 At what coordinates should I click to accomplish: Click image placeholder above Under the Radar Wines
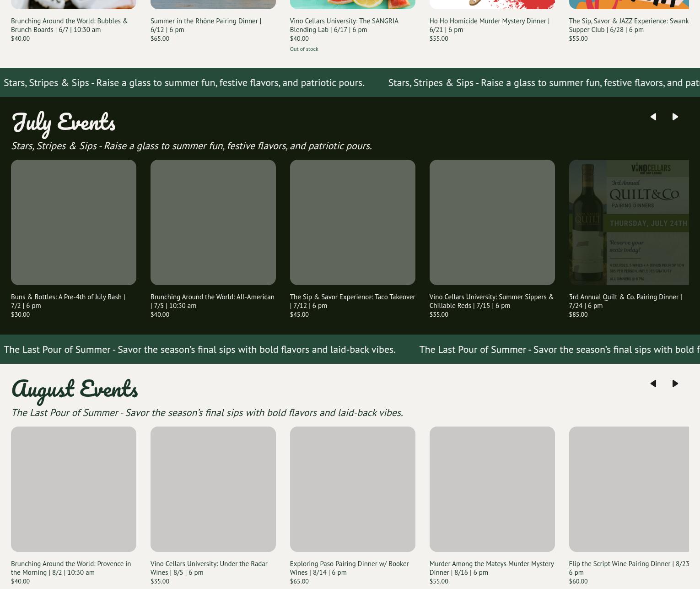[213, 489]
